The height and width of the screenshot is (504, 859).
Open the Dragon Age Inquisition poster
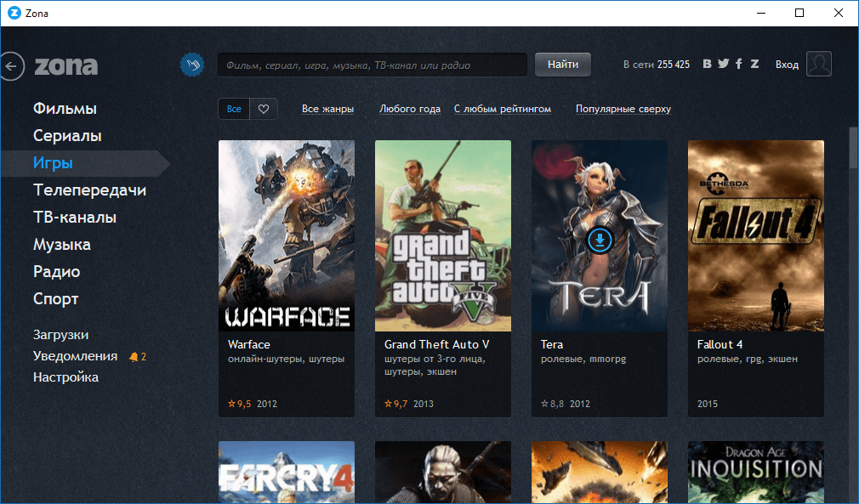click(756, 473)
